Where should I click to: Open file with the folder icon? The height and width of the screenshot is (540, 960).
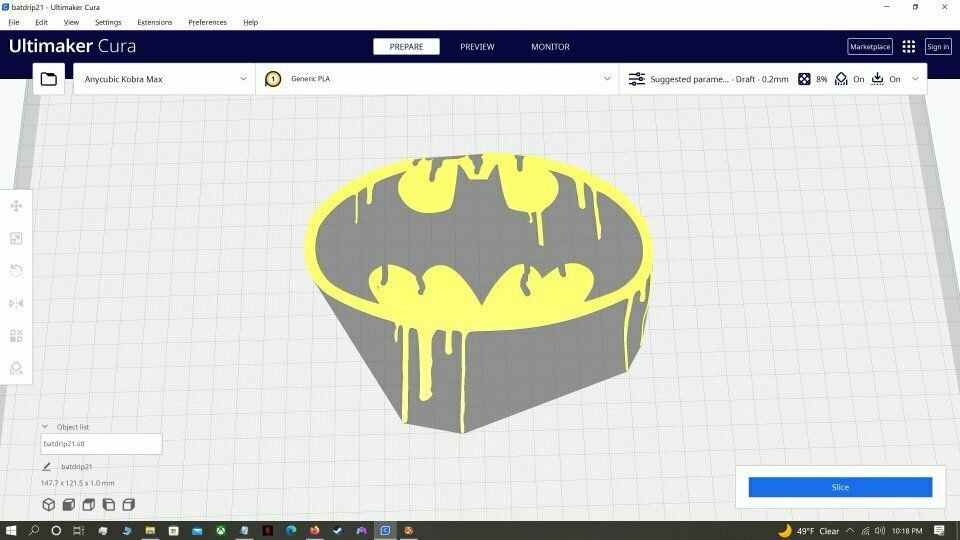coord(49,79)
